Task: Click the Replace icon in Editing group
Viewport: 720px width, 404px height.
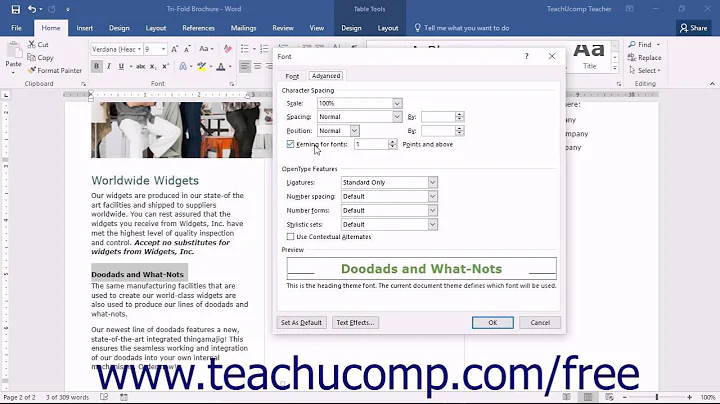Action: click(632, 57)
